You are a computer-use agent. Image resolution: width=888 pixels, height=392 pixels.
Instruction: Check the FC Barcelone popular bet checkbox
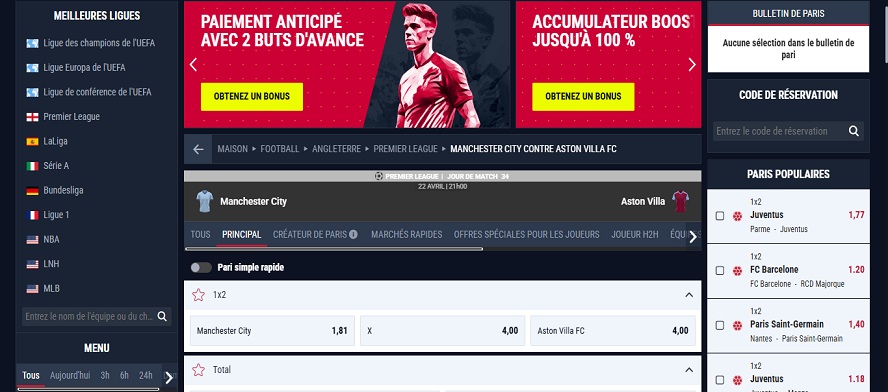click(720, 271)
